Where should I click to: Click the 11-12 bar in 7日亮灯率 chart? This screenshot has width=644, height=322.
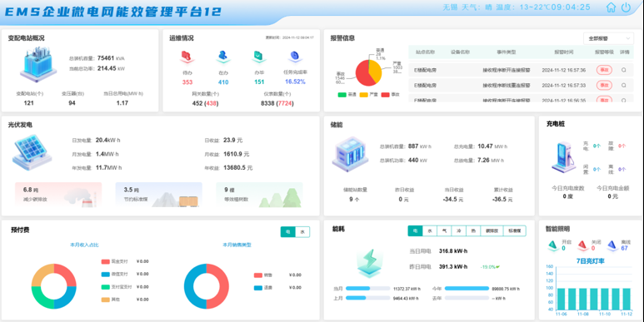627,299
